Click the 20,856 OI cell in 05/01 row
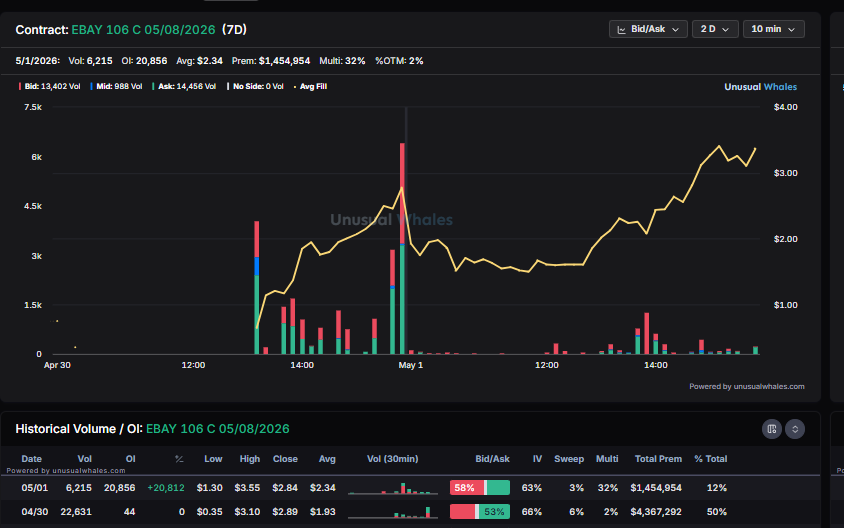 119,488
